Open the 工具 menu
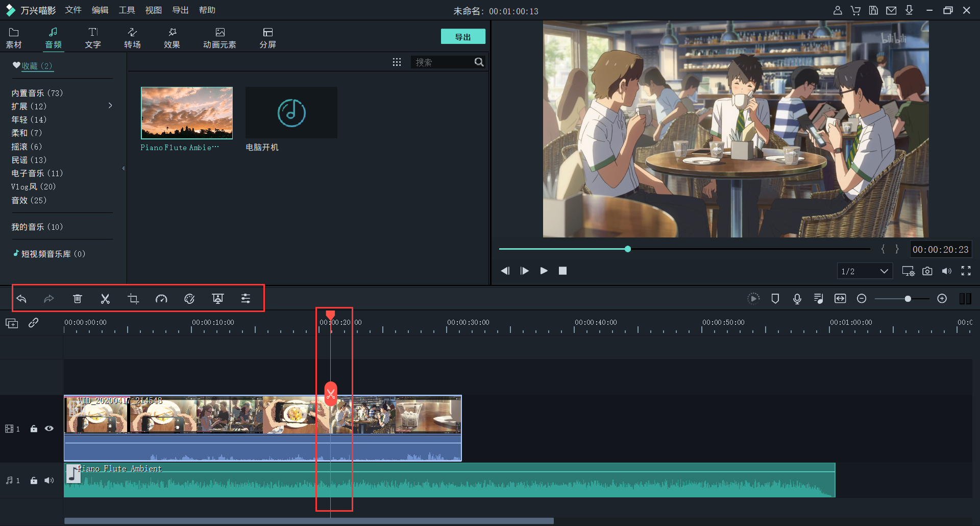Viewport: 980px width, 526px height. click(127, 10)
